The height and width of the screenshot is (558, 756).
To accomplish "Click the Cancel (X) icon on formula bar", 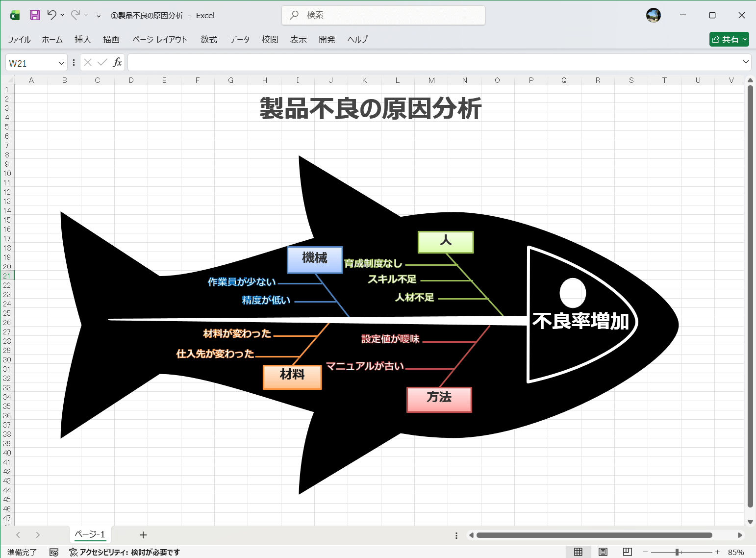I will [x=88, y=62].
